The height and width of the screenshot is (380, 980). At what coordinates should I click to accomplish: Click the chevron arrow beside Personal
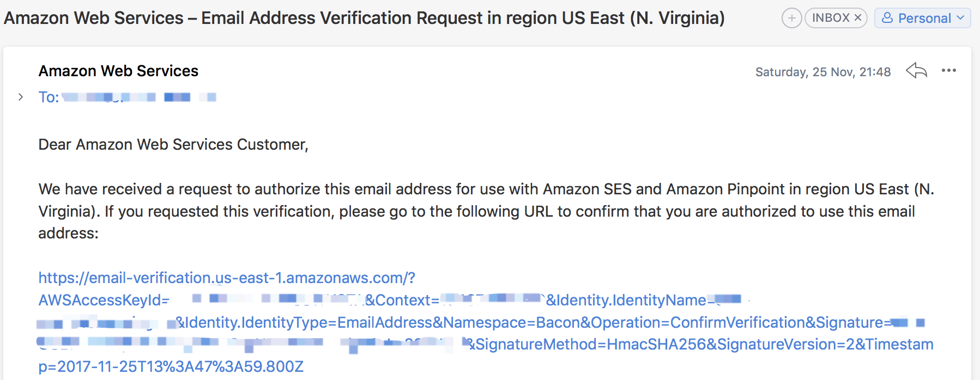[x=960, y=18]
